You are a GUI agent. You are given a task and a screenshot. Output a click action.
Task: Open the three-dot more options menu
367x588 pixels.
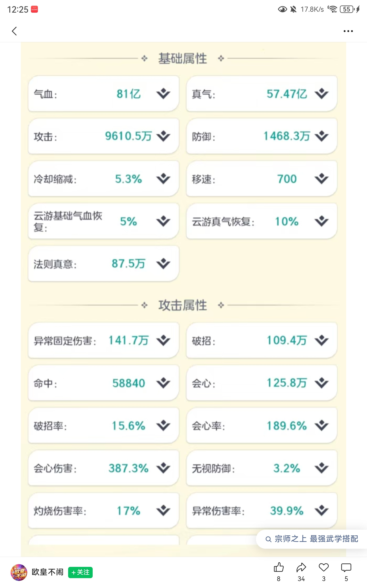[348, 31]
